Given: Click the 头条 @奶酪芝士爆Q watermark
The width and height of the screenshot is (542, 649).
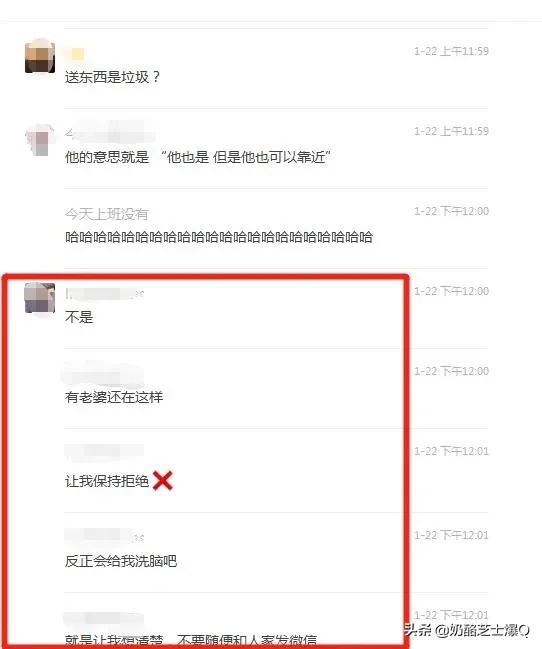Looking at the screenshot, I should (467, 630).
